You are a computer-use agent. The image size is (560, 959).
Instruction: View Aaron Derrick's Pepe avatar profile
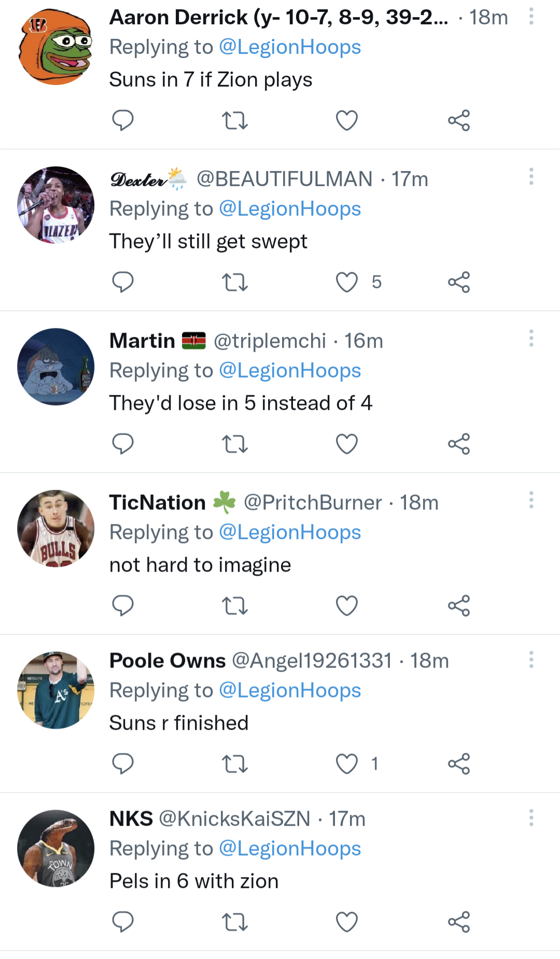pyautogui.click(x=56, y=47)
